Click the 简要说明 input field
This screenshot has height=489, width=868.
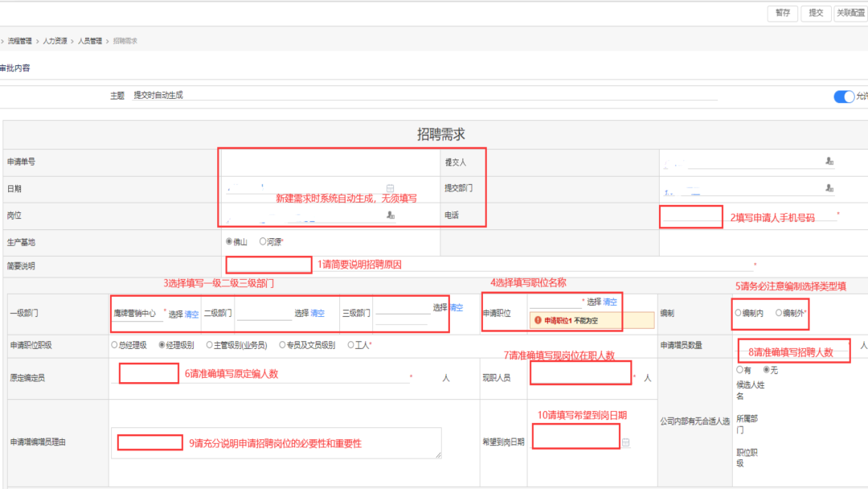[490, 265]
